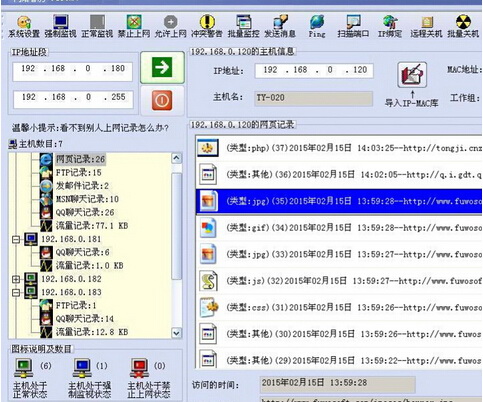Click the 导入IP-MAC库 import icon
483x402 pixels.
point(412,75)
